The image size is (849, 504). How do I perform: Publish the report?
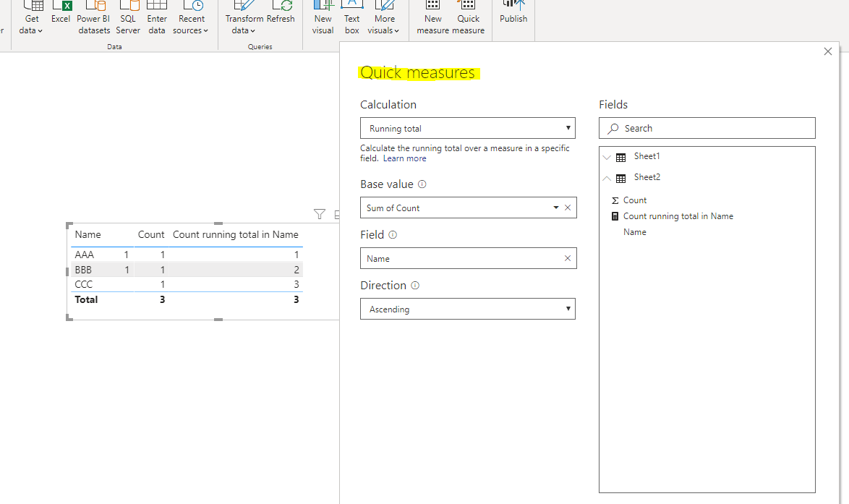point(513,13)
